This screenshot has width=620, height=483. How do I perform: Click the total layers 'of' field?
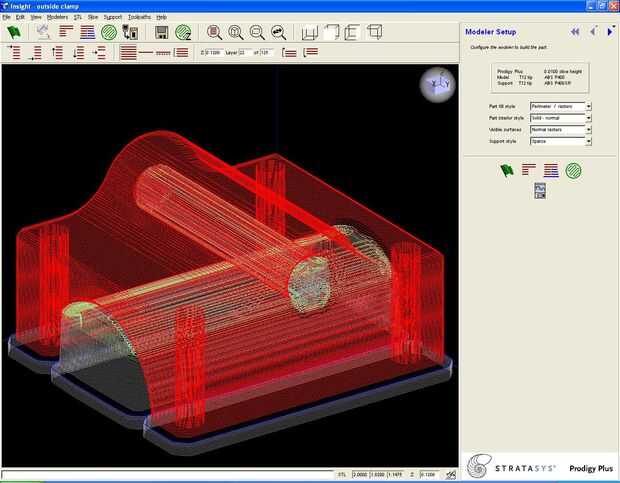pyautogui.click(x=266, y=53)
